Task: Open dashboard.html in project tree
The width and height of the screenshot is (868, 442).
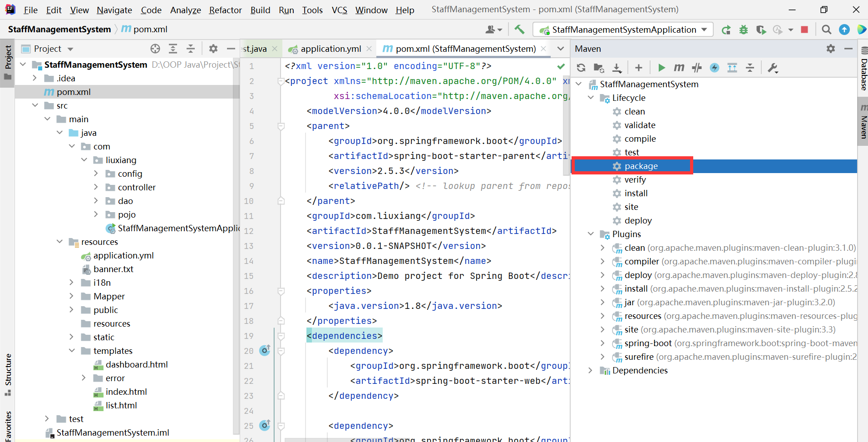Action: (136, 365)
